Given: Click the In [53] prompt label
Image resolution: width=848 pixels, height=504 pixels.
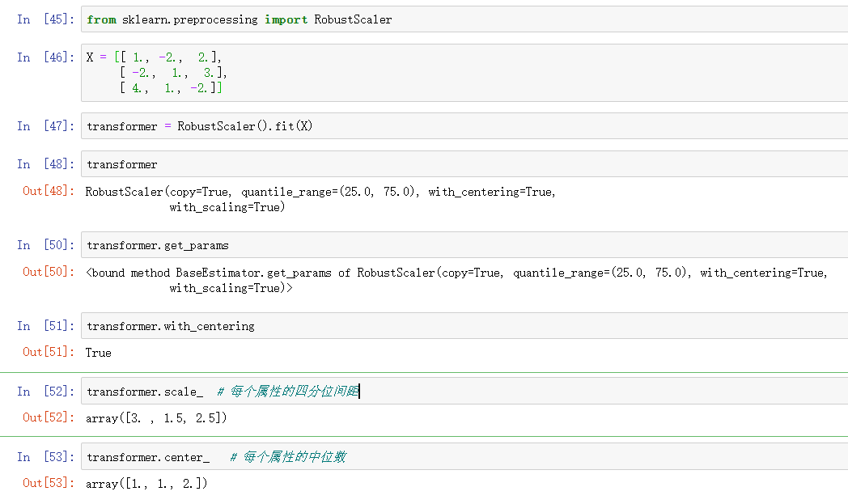Looking at the screenshot, I should (45, 457).
